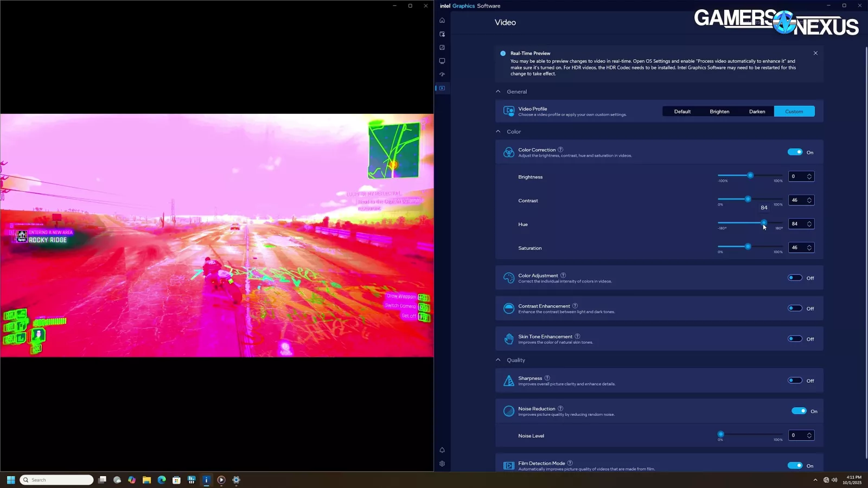Click Color Correction help question icon
The height and width of the screenshot is (488, 868).
pos(560,150)
